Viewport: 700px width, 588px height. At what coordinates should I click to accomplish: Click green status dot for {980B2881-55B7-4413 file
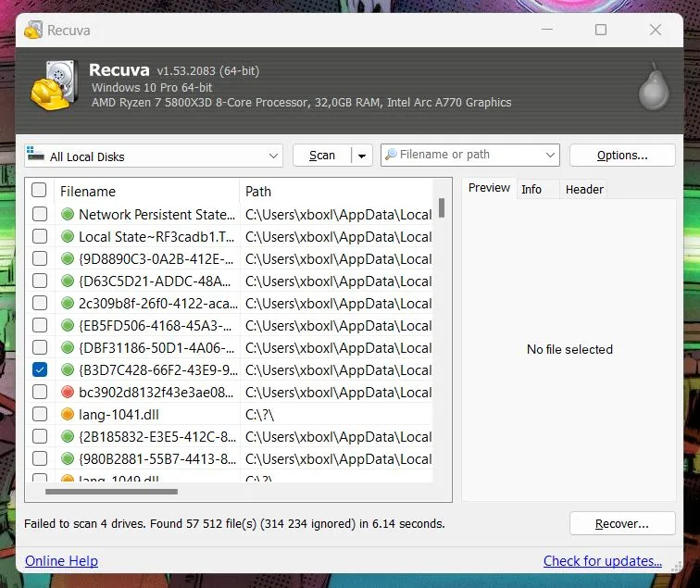click(x=68, y=458)
